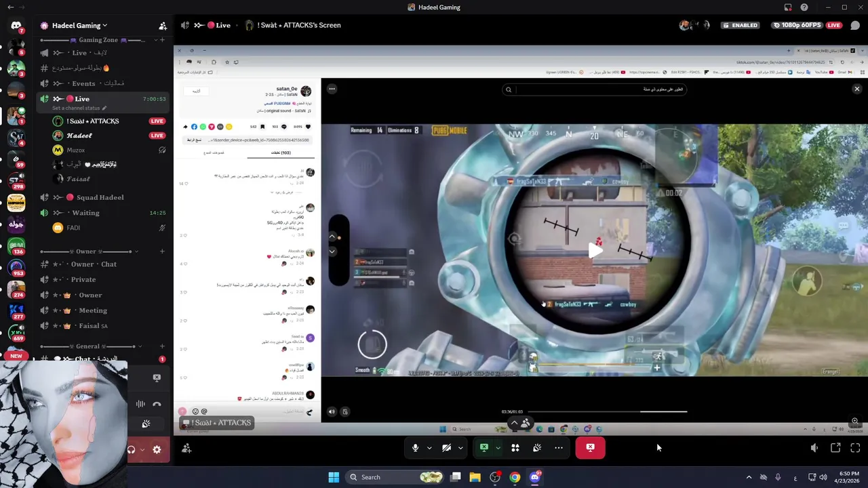Open user settings gear icon
This screenshot has width=868, height=488.
pos(157,449)
